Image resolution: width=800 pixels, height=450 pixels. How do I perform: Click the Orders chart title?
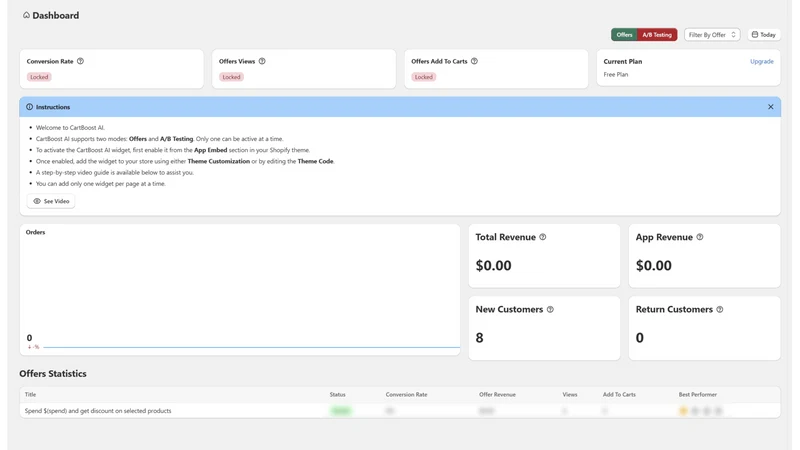pyautogui.click(x=35, y=232)
